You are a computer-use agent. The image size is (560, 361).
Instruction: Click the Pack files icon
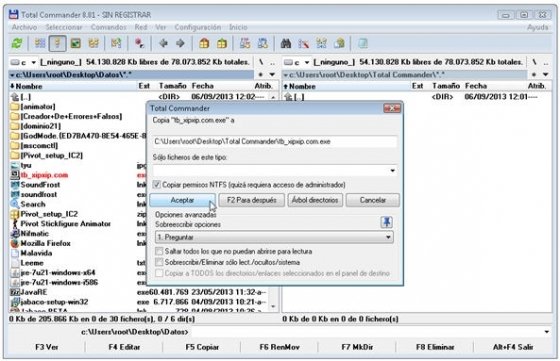click(x=204, y=43)
